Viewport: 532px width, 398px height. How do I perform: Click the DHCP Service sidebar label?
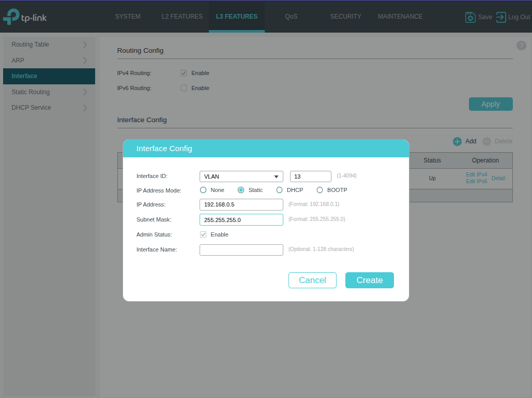(31, 108)
